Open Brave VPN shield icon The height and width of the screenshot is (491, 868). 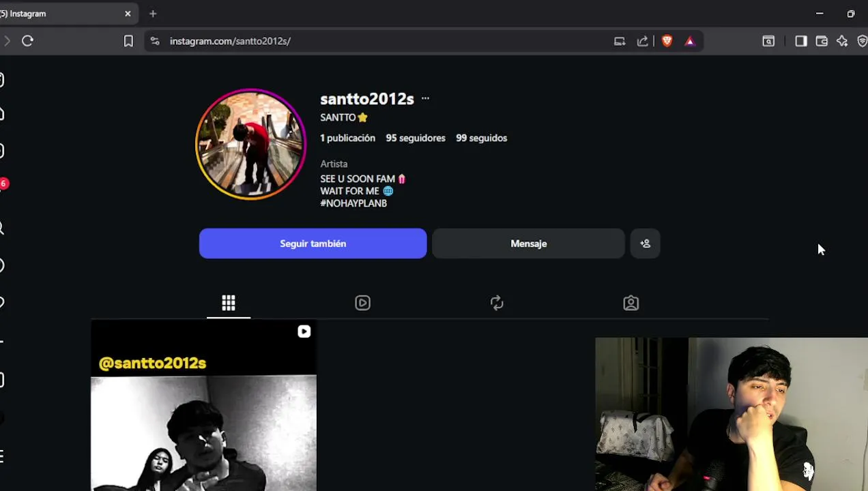pos(862,41)
